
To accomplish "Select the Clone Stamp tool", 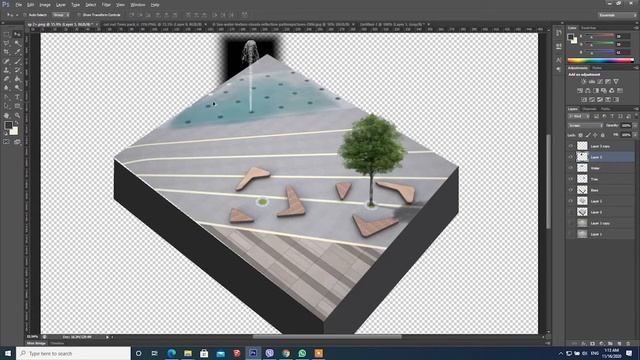I will coord(7,70).
